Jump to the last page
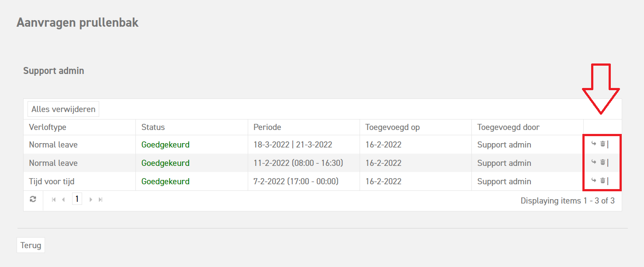The height and width of the screenshot is (267, 644). [100, 200]
